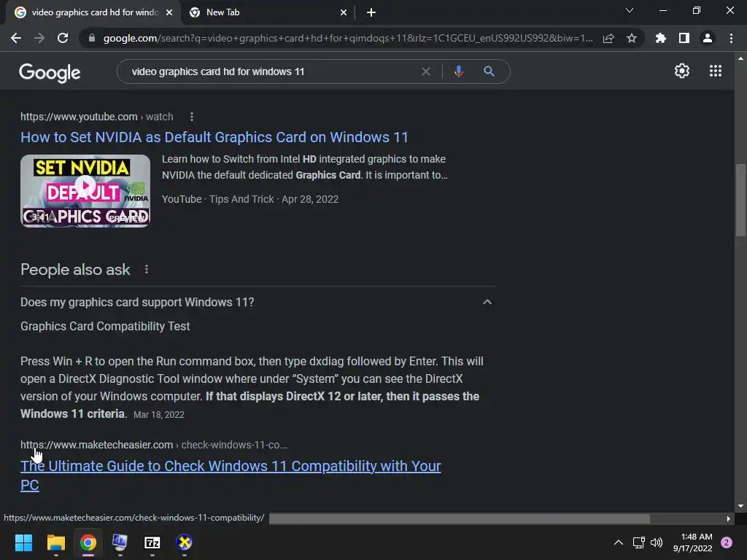
Task: Go back to the previous page
Action: [16, 38]
